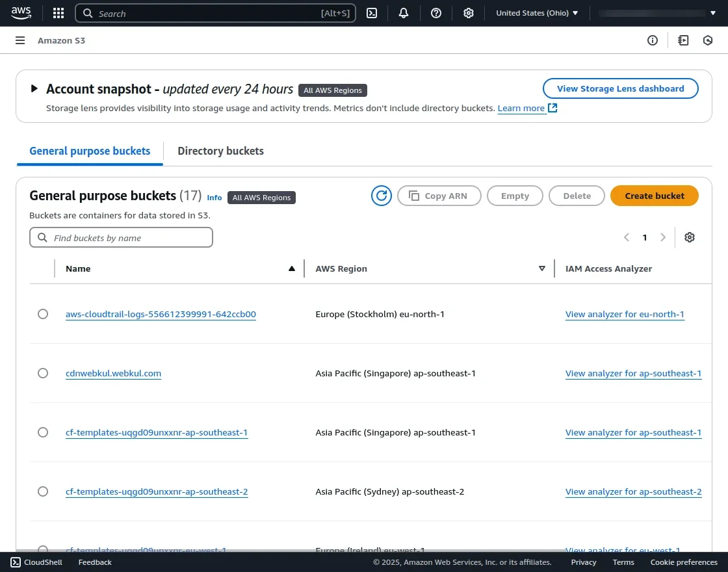
Task: Open the tutorials panel icon
Action: (x=683, y=40)
